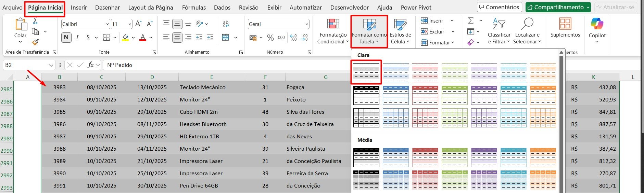Click the increase decimal places icon
This screenshot has height=193, width=644.
point(293,38)
